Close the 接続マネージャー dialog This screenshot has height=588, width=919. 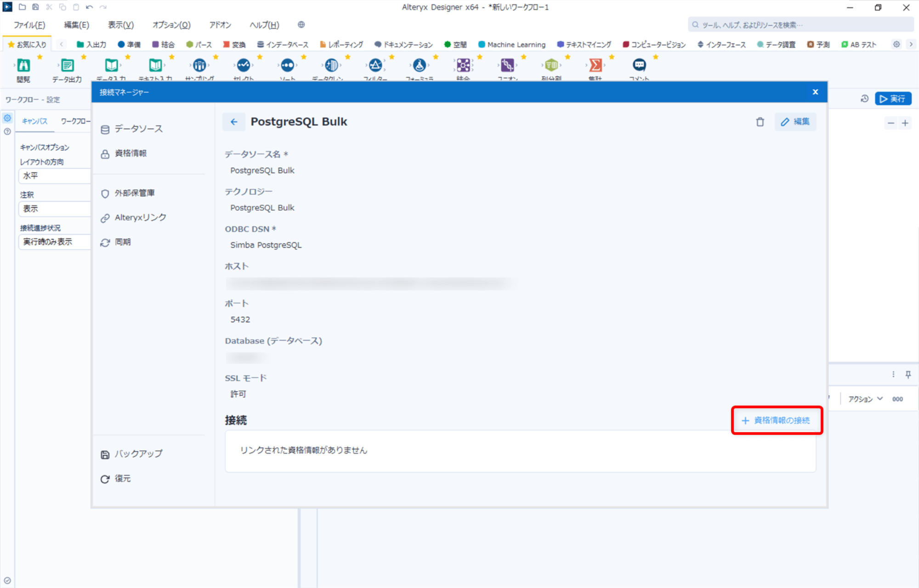click(x=815, y=92)
